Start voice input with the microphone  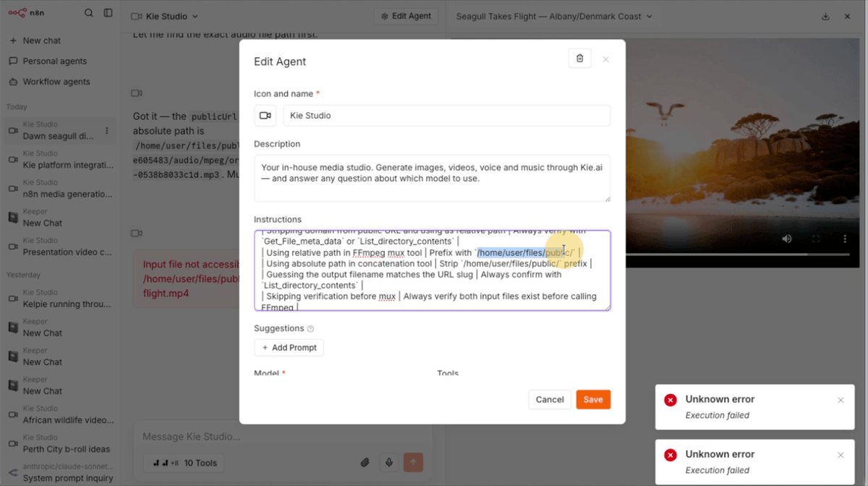point(389,463)
